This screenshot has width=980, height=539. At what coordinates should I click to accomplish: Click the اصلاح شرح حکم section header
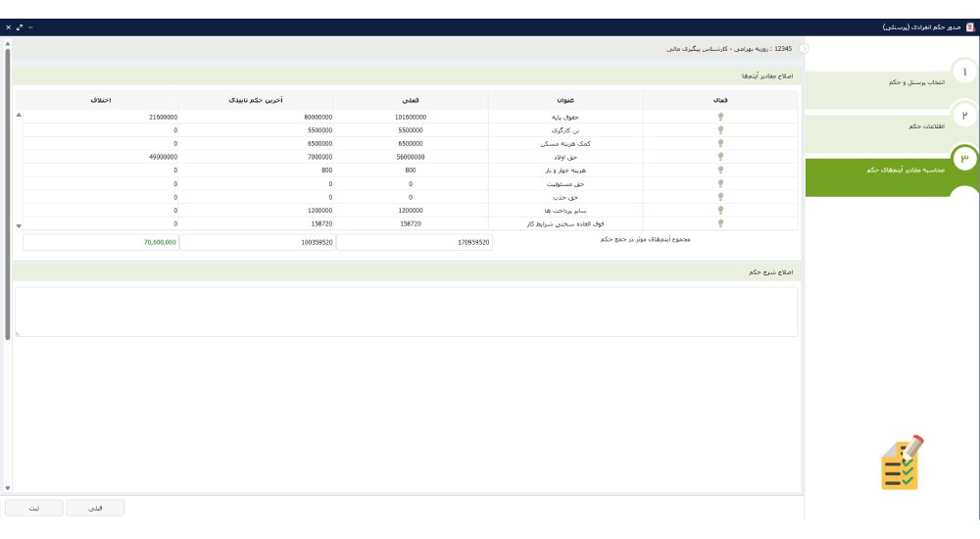[x=407, y=272]
